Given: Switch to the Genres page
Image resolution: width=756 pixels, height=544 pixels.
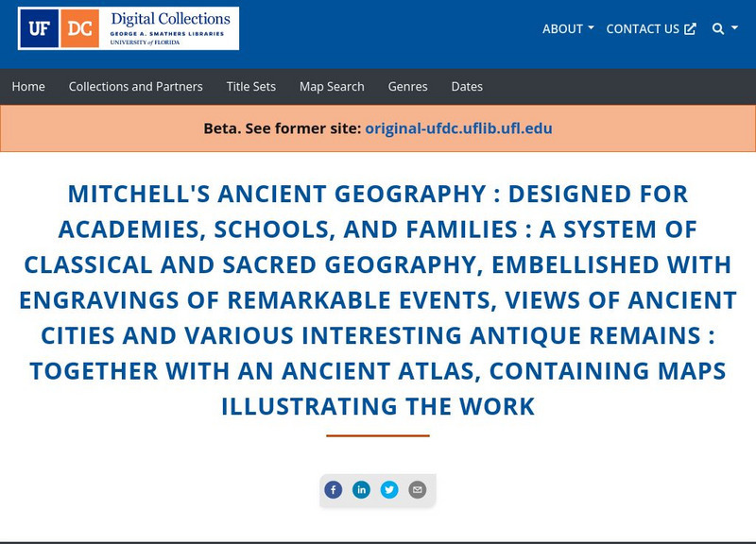Looking at the screenshot, I should click(408, 86).
